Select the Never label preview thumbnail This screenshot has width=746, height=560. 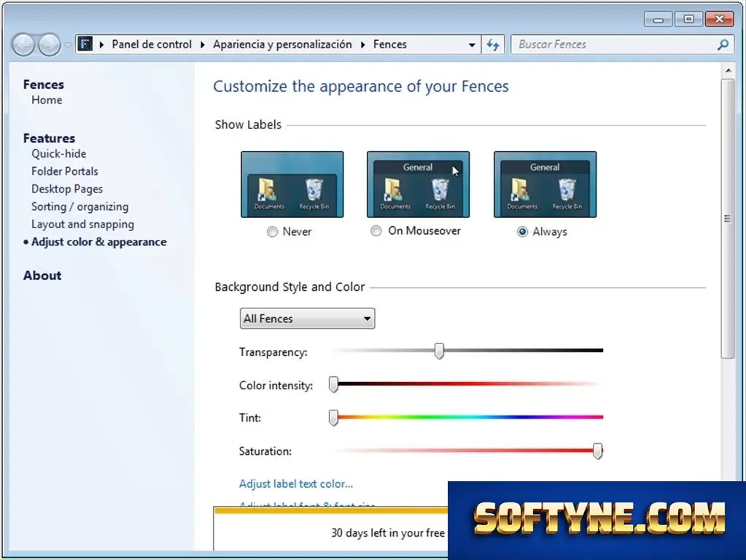click(292, 184)
